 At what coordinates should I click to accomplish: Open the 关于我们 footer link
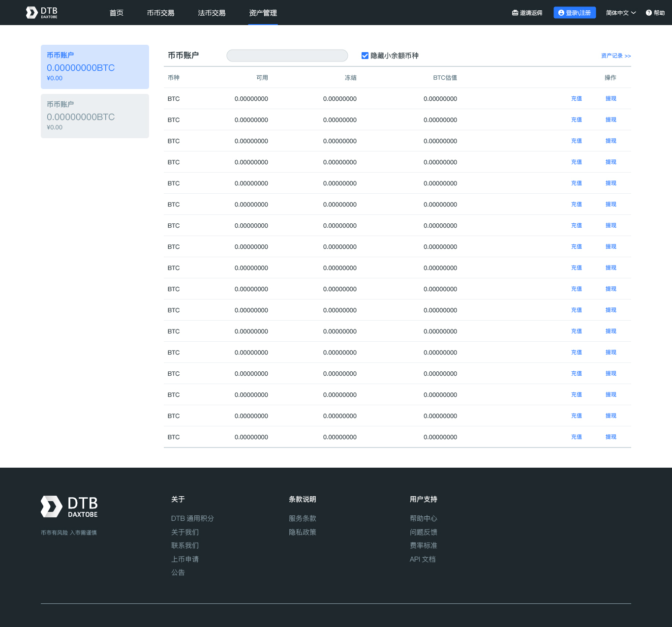[x=185, y=532]
